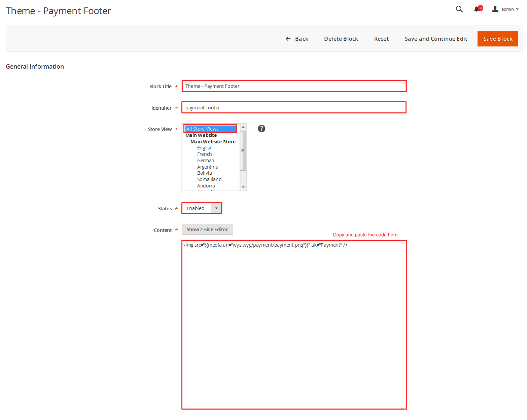The image size is (527, 420).
Task: Click inside the Content code textarea
Action: (294, 325)
